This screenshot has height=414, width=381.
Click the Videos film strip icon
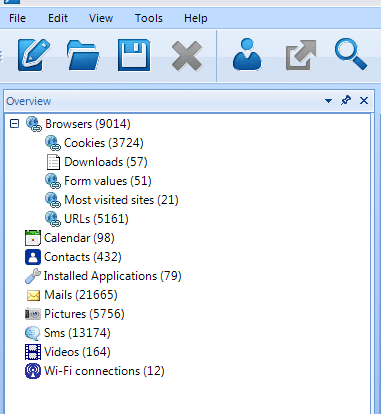pyautogui.click(x=33, y=352)
